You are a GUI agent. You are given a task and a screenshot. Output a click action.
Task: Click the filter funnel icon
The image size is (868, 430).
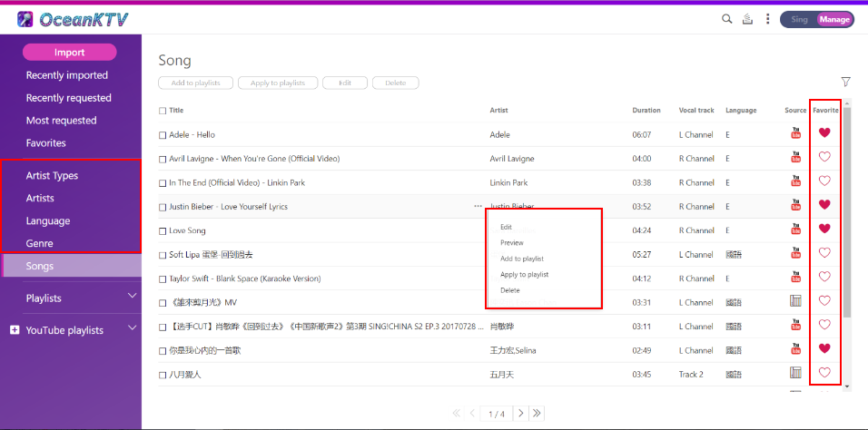pos(846,82)
